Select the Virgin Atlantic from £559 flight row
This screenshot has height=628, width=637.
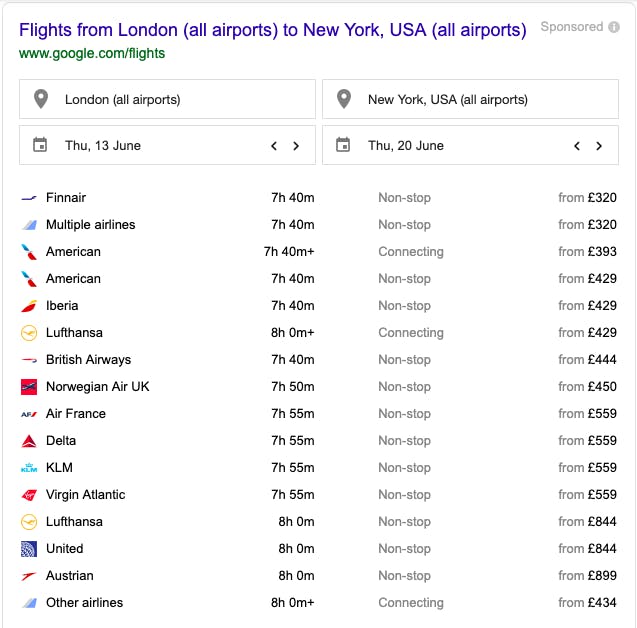pos(318,494)
